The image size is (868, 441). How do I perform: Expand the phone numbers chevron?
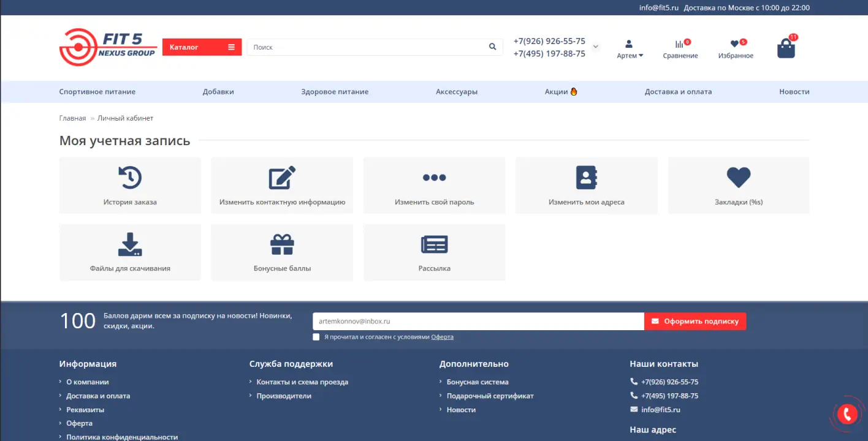(595, 47)
